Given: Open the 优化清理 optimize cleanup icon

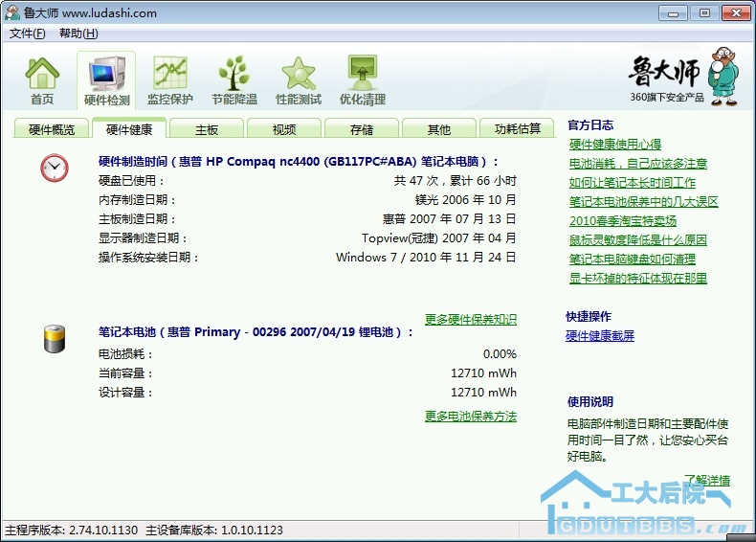Looking at the screenshot, I should pos(363,81).
